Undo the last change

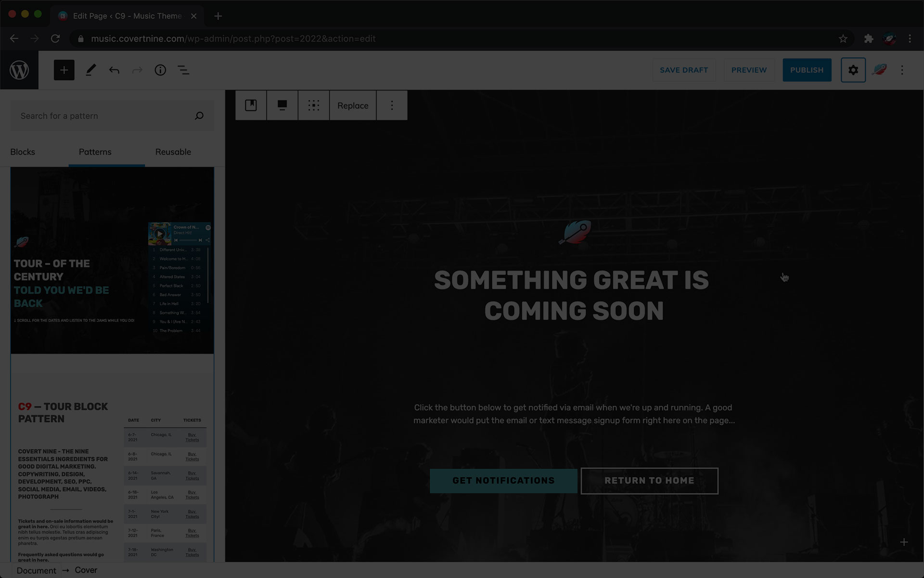[x=114, y=70]
